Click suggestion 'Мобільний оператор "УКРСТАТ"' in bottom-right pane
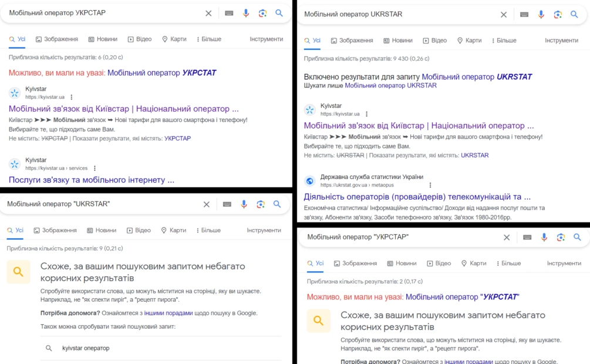Screen dimensions: 590x364 tap(463, 297)
